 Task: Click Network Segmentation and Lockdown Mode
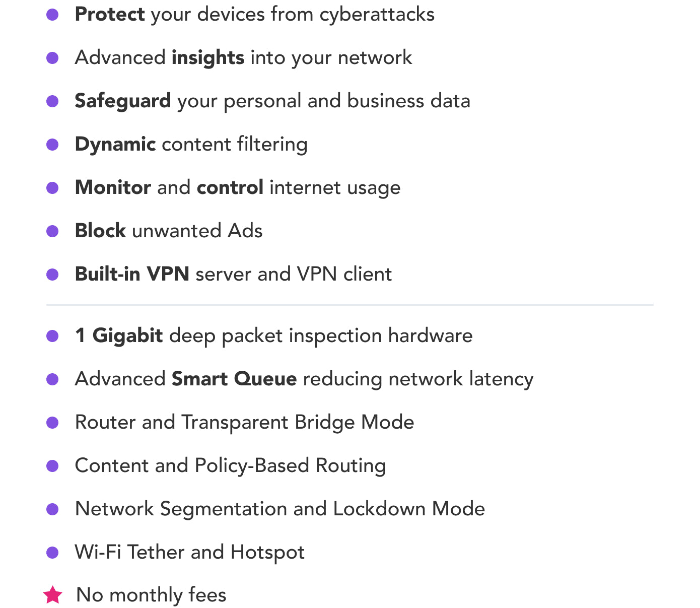[280, 509]
